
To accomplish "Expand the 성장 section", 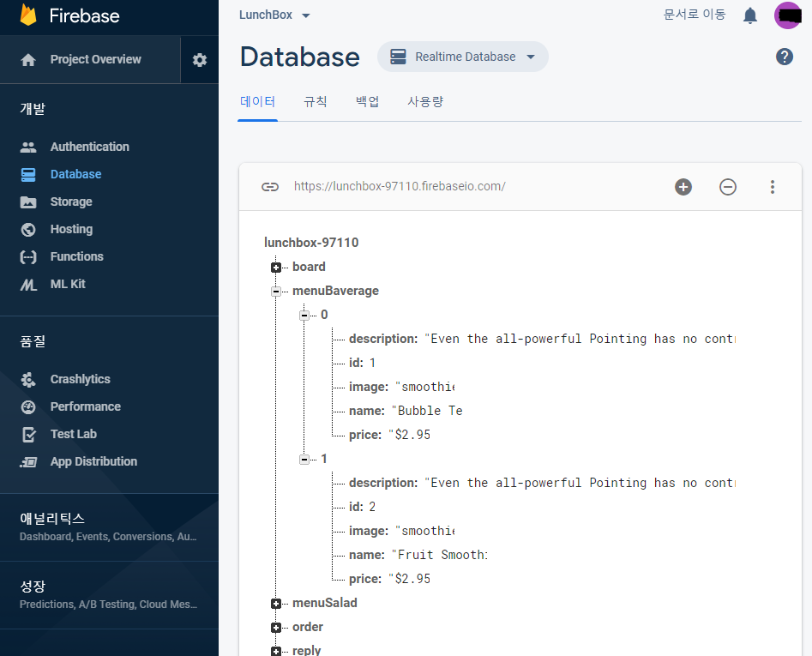I will (x=109, y=595).
